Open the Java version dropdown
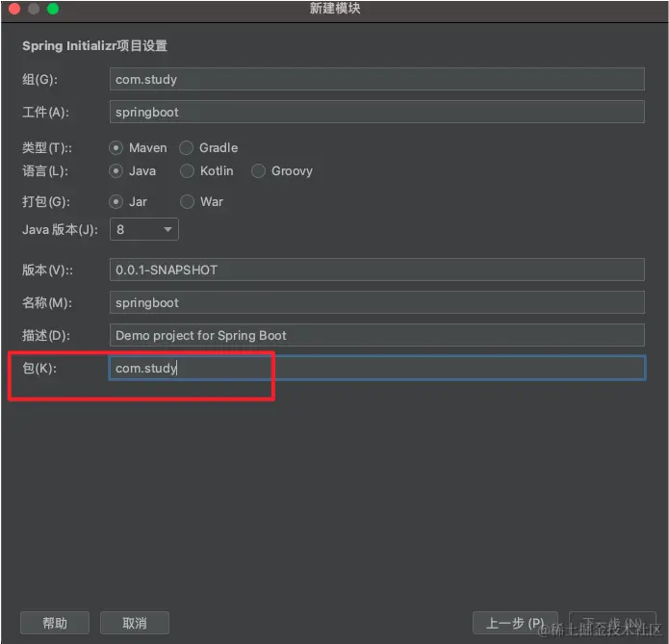Viewport: 669px width, 644px height. (144, 230)
